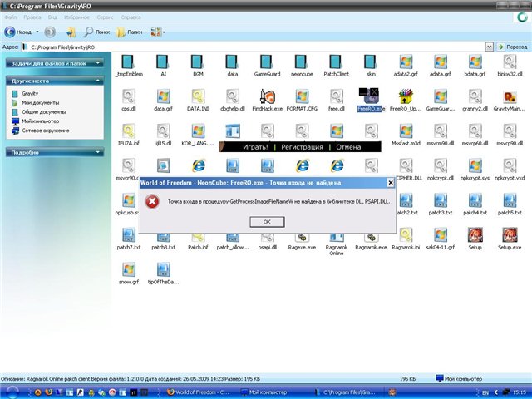532x399 pixels.
Task: Click the Поиск search button
Action: (97, 32)
